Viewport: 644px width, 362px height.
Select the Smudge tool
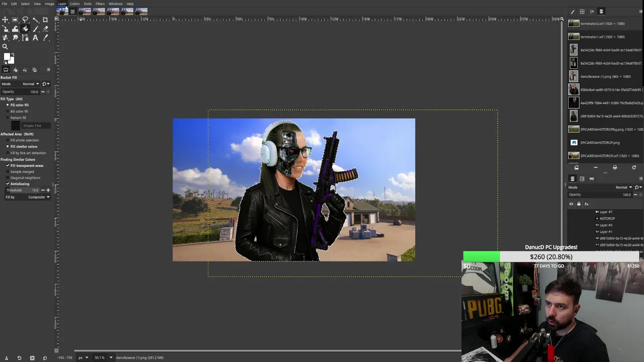coord(15,37)
